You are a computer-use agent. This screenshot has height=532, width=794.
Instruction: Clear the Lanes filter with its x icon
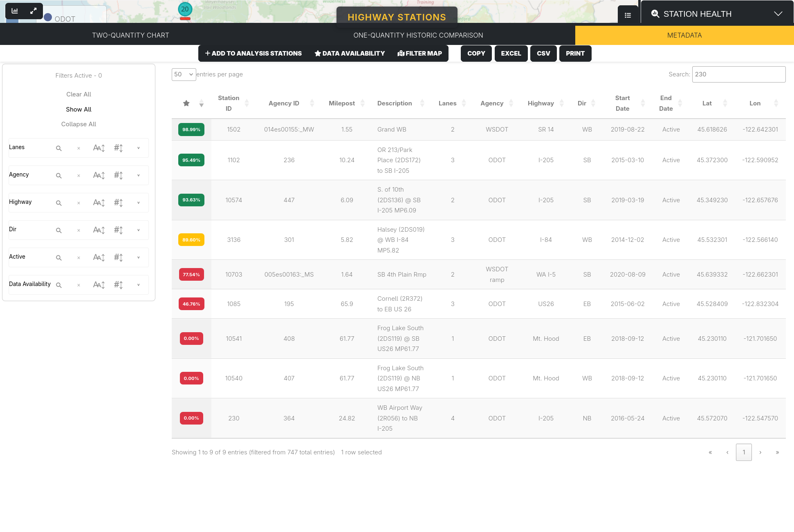(79, 148)
